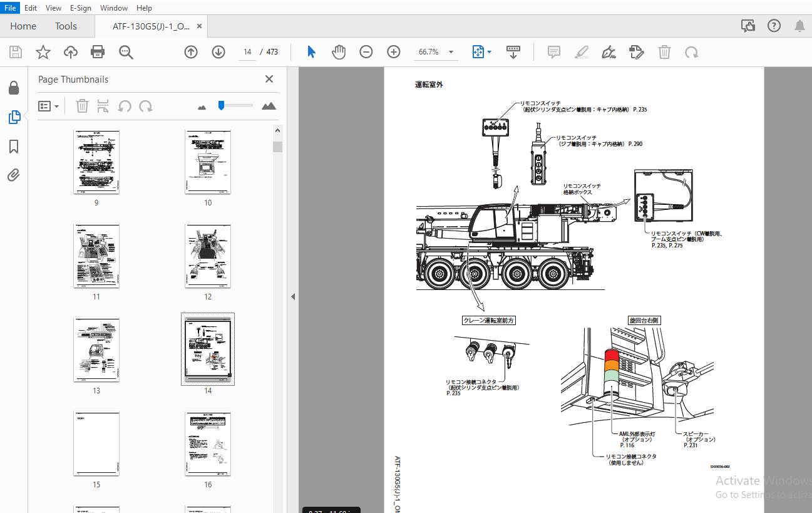The image size is (812, 513).
Task: Upload the file using the cloud icon
Action: (71, 52)
